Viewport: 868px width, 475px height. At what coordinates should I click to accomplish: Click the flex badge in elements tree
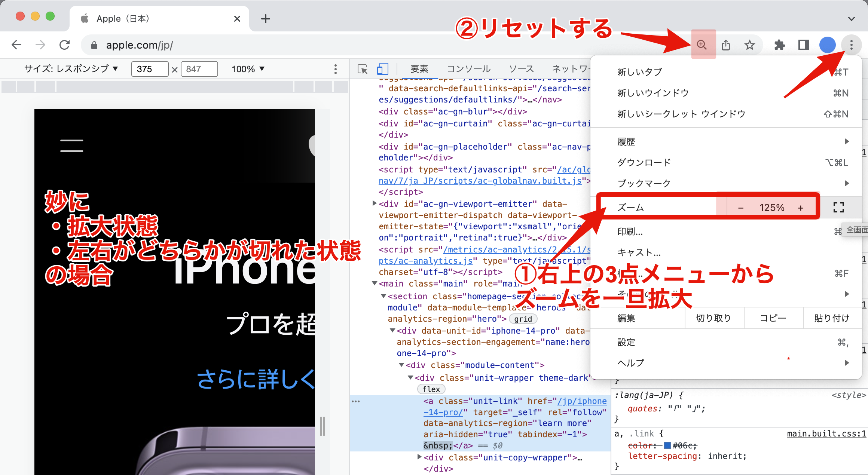[x=431, y=389]
